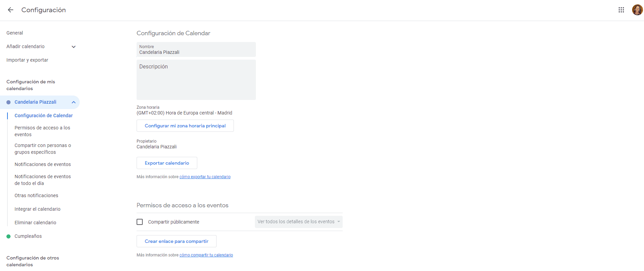The width and height of the screenshot is (644, 271).
Task: Click the Configuración de mis calendarios heading
Action: tap(31, 85)
